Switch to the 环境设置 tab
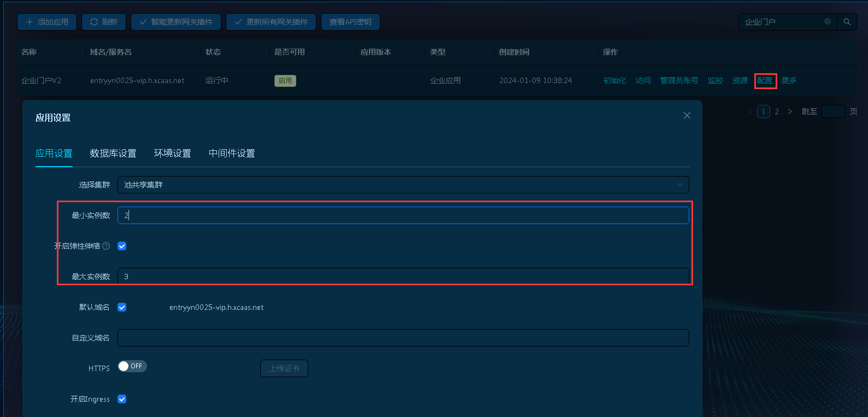Viewport: 868px width, 417px height. pos(173,154)
